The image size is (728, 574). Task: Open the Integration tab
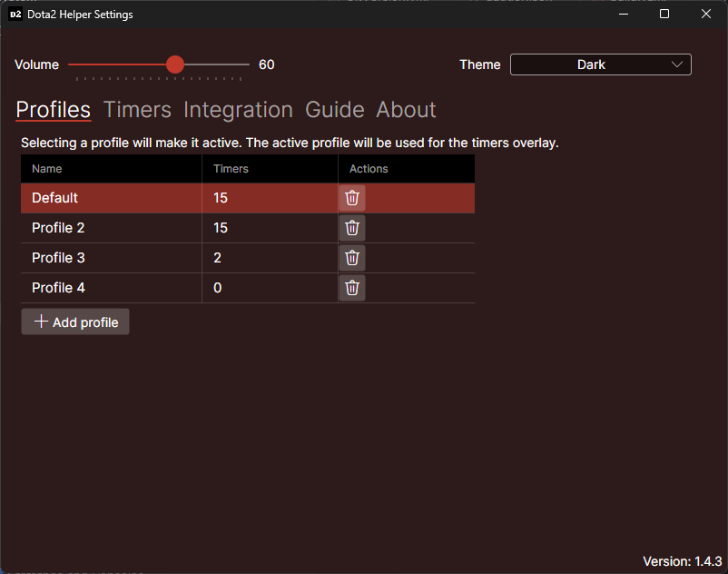[x=238, y=109]
